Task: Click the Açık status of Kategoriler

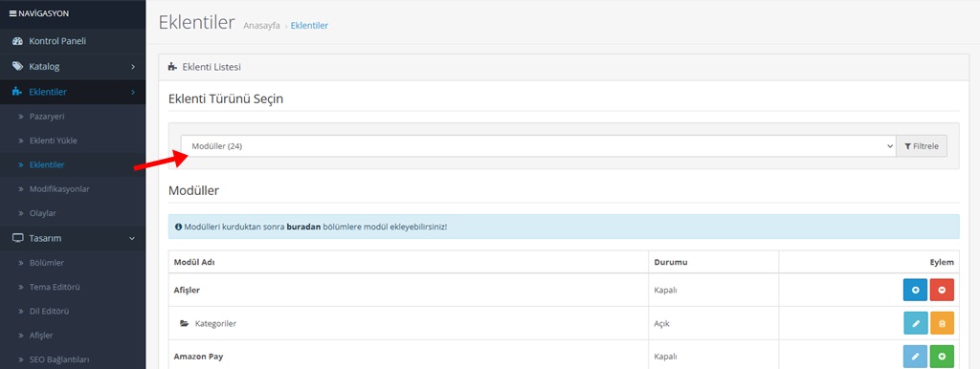Action: click(662, 323)
